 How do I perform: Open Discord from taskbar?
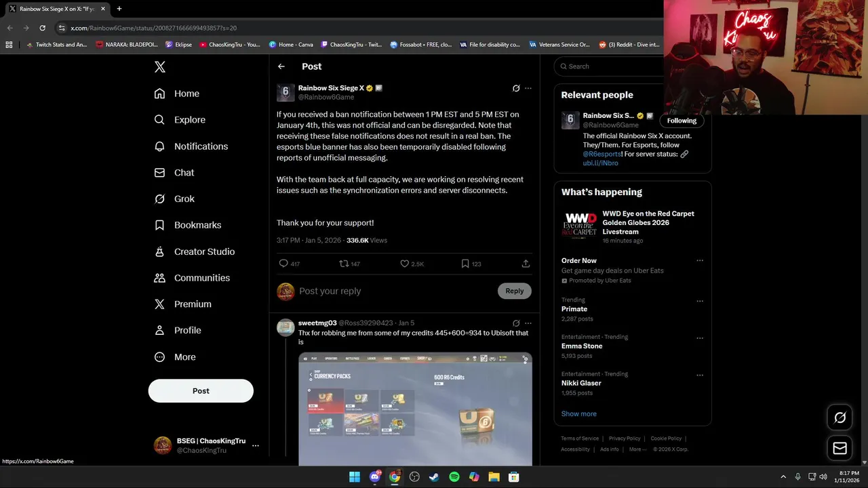click(x=374, y=477)
